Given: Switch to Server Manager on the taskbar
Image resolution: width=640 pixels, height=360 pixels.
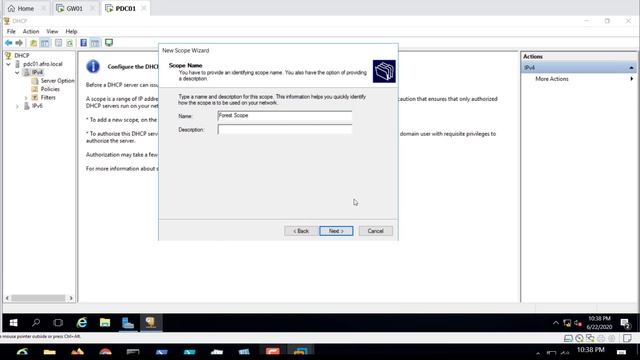Looking at the screenshot, I should pos(128,323).
